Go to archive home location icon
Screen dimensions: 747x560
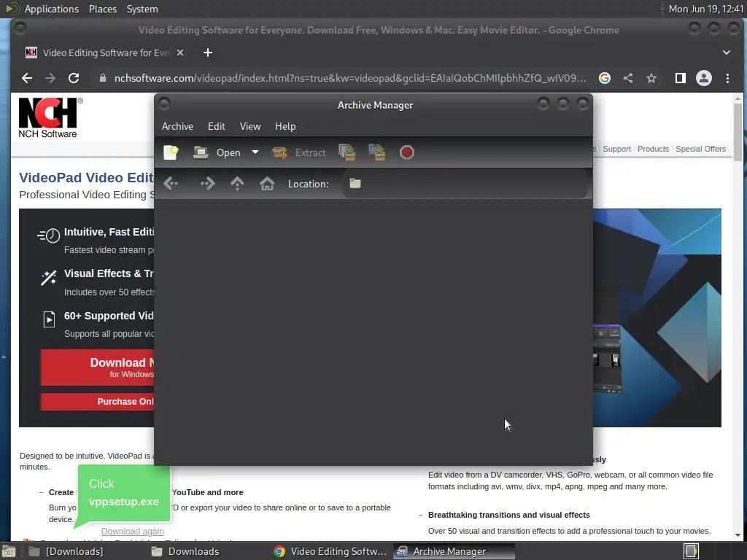click(x=267, y=183)
